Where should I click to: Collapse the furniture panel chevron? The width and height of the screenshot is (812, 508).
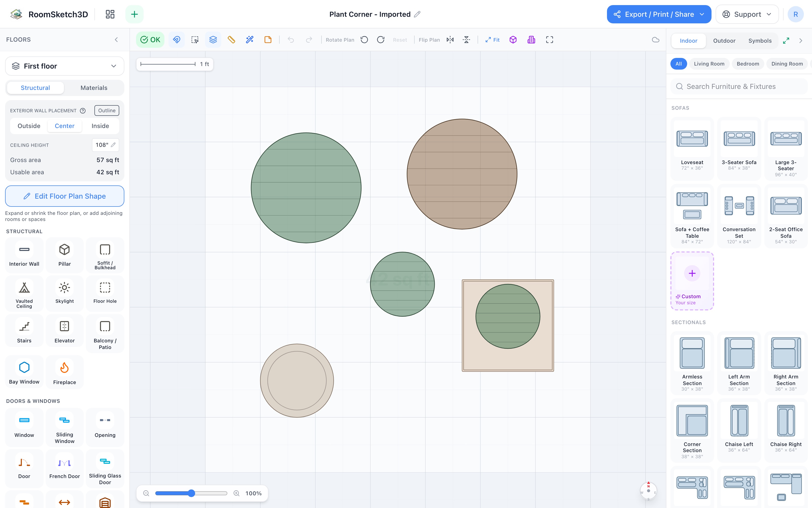click(x=801, y=41)
